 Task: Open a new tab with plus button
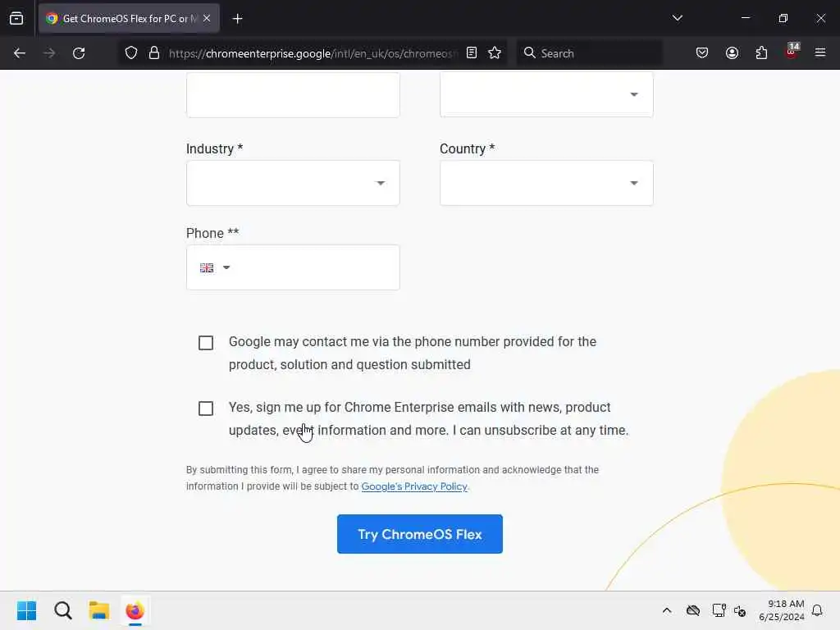[237, 19]
